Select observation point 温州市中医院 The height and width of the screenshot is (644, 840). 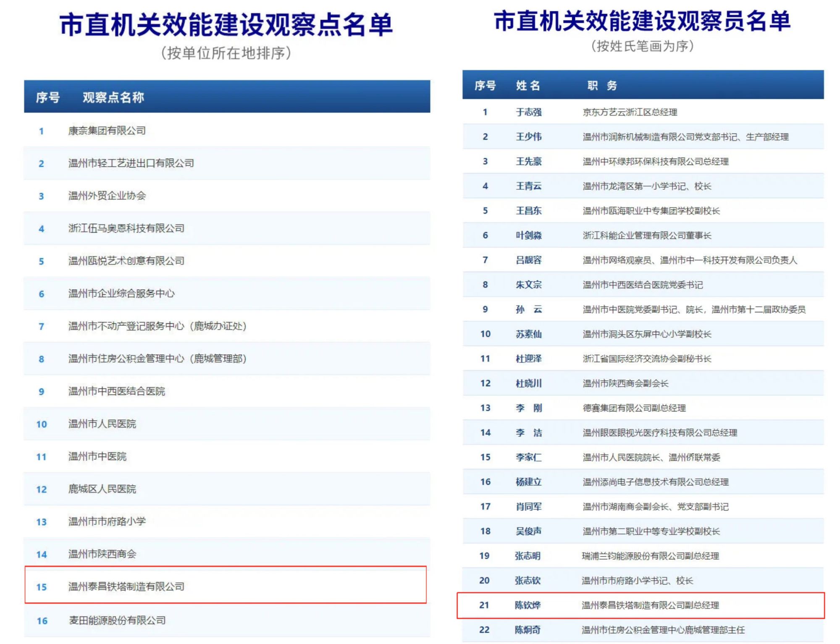coord(227,456)
